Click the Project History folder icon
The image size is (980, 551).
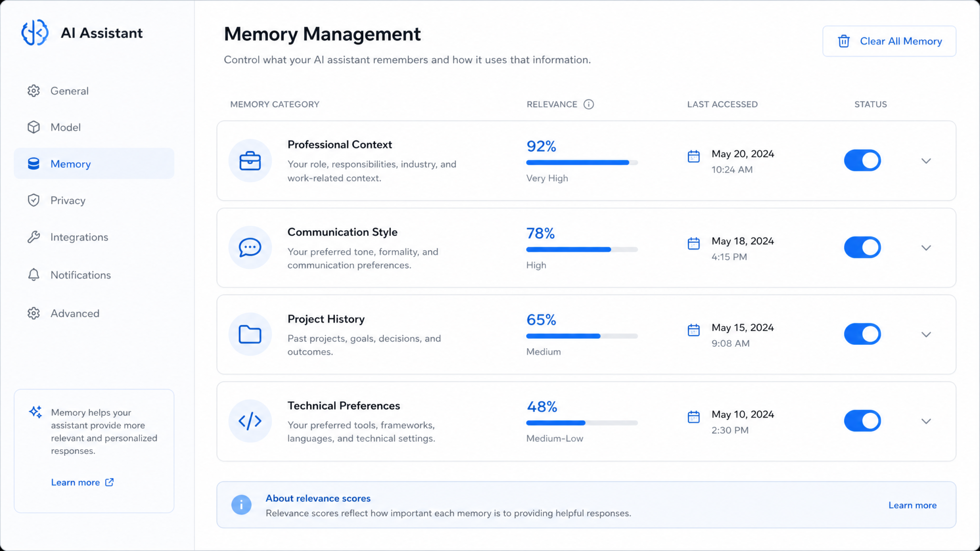[x=250, y=334]
